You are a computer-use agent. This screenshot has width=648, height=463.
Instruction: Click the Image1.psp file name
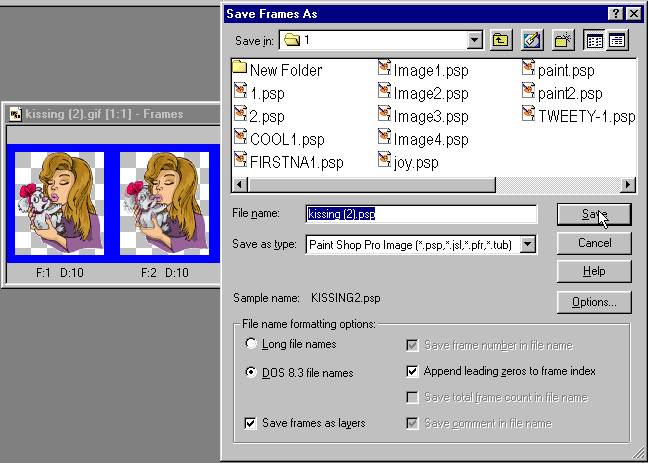tap(431, 71)
